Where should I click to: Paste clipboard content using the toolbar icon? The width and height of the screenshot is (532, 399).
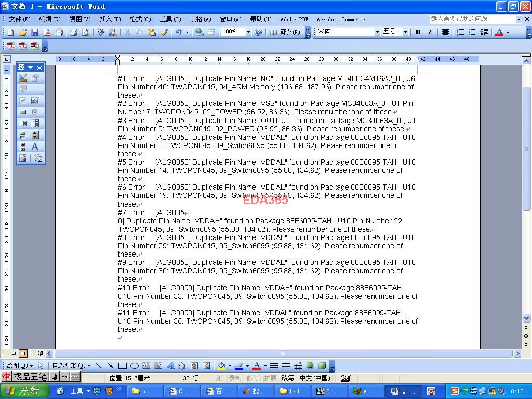(x=151, y=32)
